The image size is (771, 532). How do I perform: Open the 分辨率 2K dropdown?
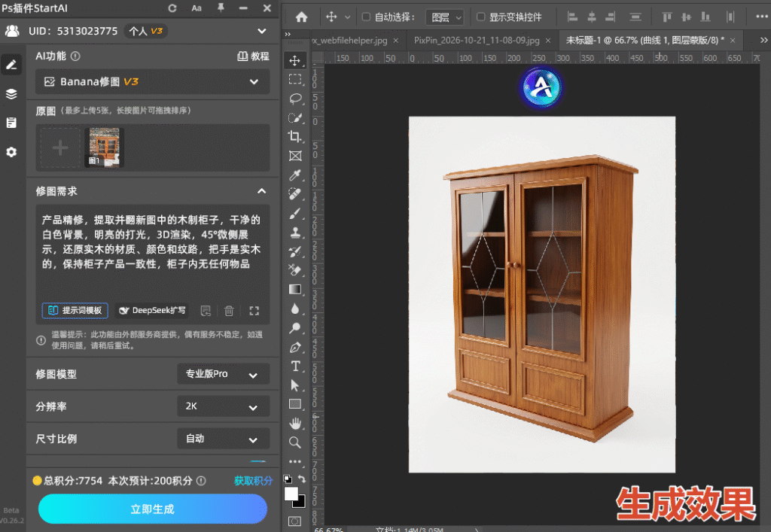pyautogui.click(x=223, y=407)
